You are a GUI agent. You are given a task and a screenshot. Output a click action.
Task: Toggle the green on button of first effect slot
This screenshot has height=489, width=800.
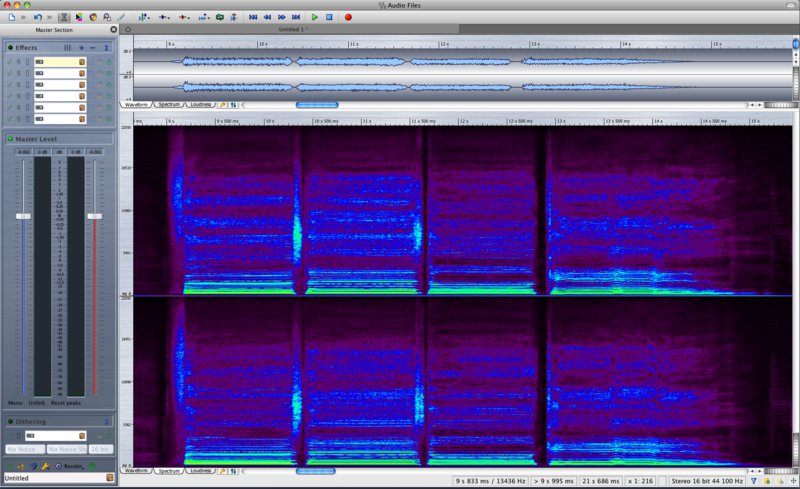(109, 62)
